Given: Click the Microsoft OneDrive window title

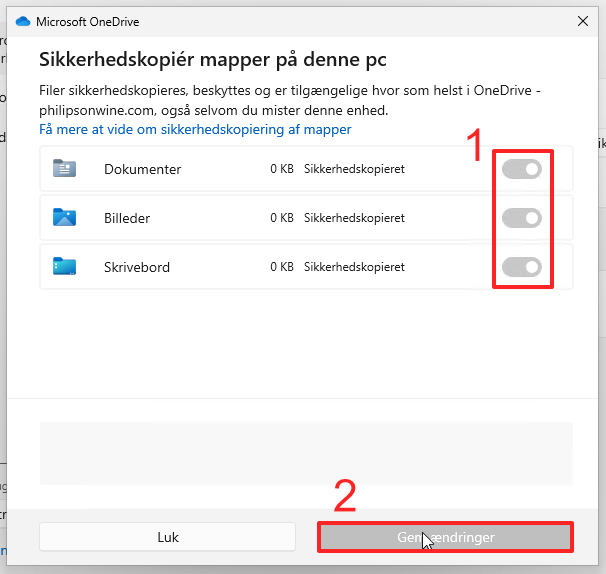Looking at the screenshot, I should tap(88, 22).
